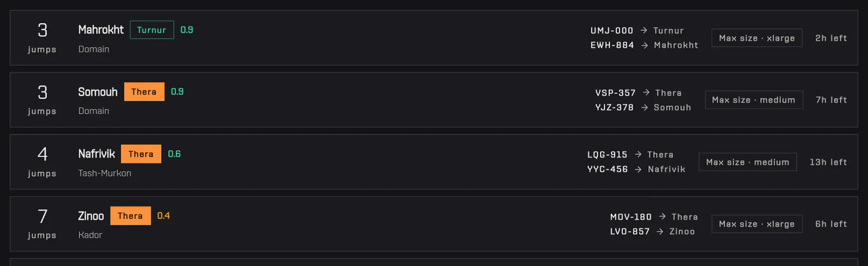Click the Thera badge next to Zinoo
The width and height of the screenshot is (868, 266).
pyautogui.click(x=130, y=216)
